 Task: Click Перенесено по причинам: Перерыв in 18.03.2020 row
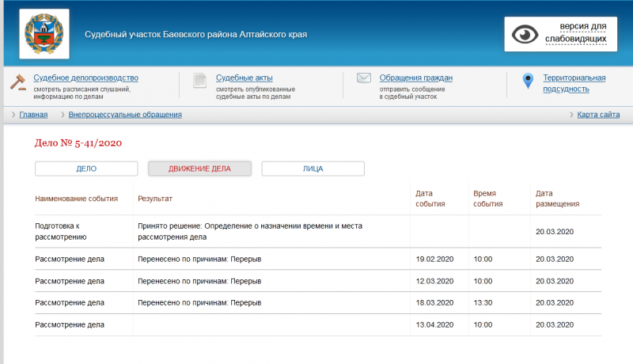(199, 302)
